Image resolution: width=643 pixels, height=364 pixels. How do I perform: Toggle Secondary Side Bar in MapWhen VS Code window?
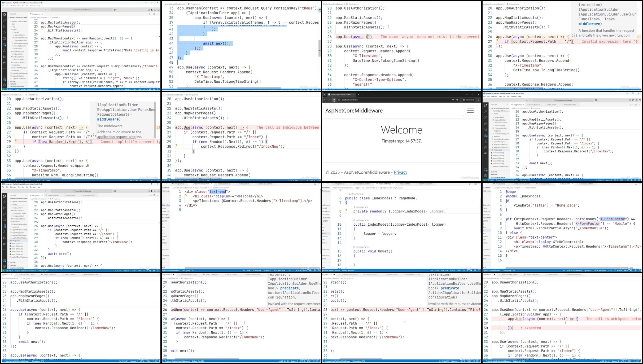(x=159, y=10)
